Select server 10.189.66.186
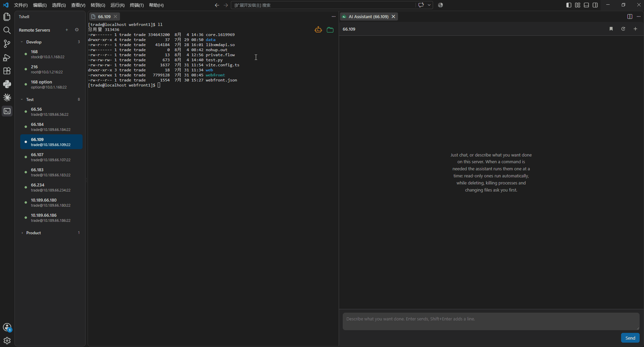This screenshot has height=347, width=644. coord(51,218)
